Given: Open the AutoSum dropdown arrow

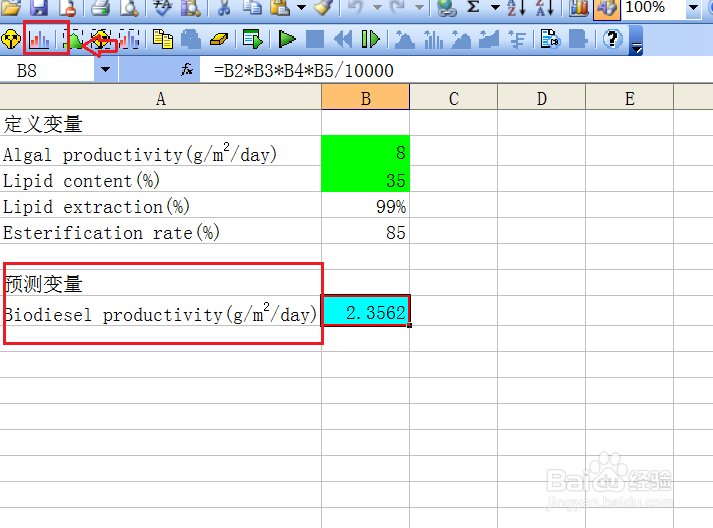Looking at the screenshot, I should (x=495, y=7).
